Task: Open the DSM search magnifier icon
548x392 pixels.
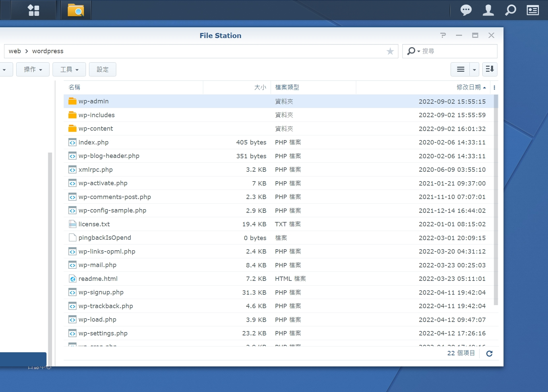Action: point(511,10)
